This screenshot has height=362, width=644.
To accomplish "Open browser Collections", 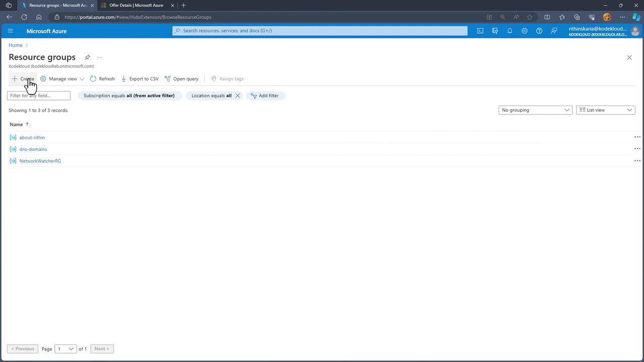I will [577, 17].
